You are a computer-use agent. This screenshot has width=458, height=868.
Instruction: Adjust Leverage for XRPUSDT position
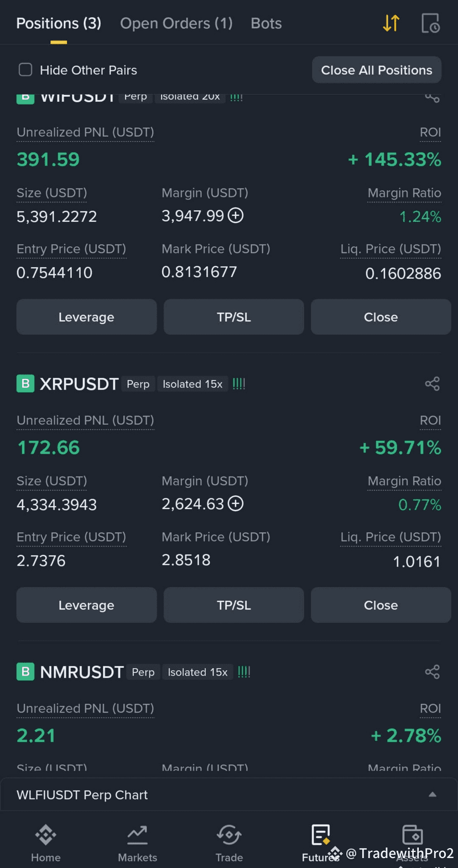(x=86, y=605)
